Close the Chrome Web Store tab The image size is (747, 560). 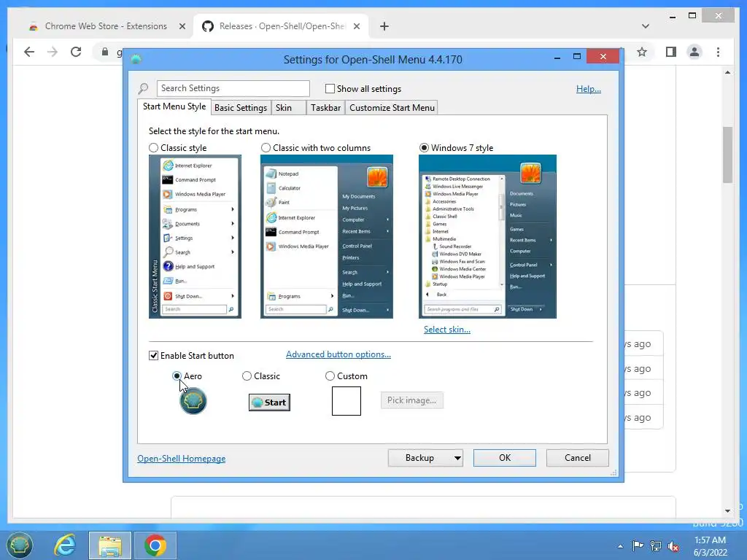pyautogui.click(x=182, y=26)
